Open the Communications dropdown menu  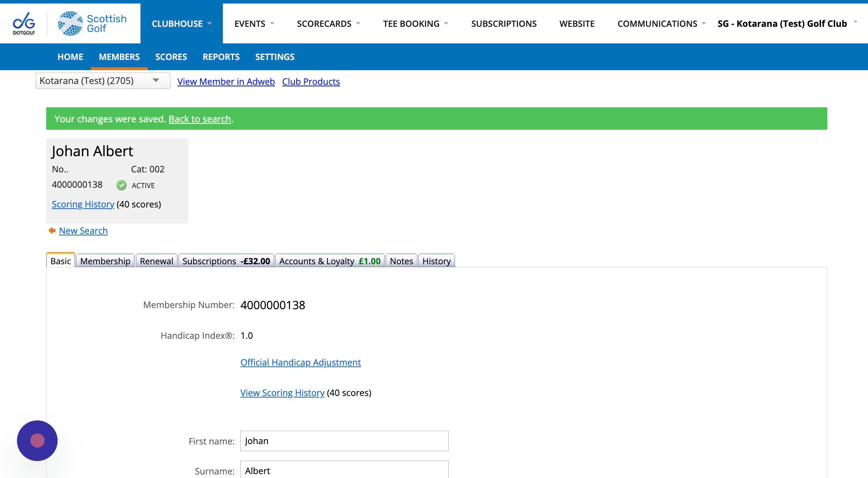tap(661, 24)
